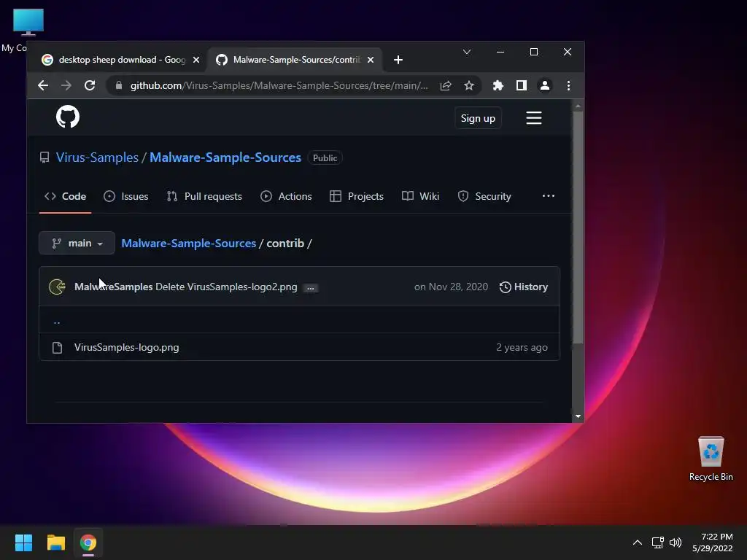The width and height of the screenshot is (747, 560).
Task: Open volume speaker tray icon
Action: pos(676,542)
